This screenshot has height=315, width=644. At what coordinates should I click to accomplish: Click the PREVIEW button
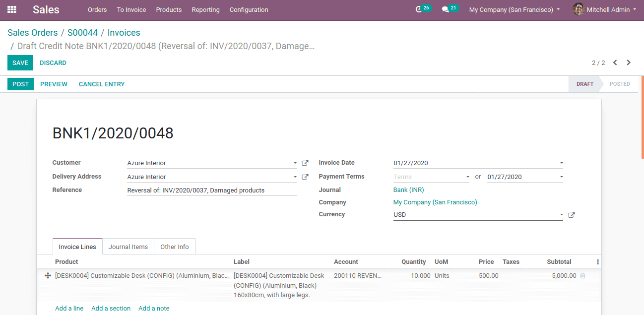[54, 84]
